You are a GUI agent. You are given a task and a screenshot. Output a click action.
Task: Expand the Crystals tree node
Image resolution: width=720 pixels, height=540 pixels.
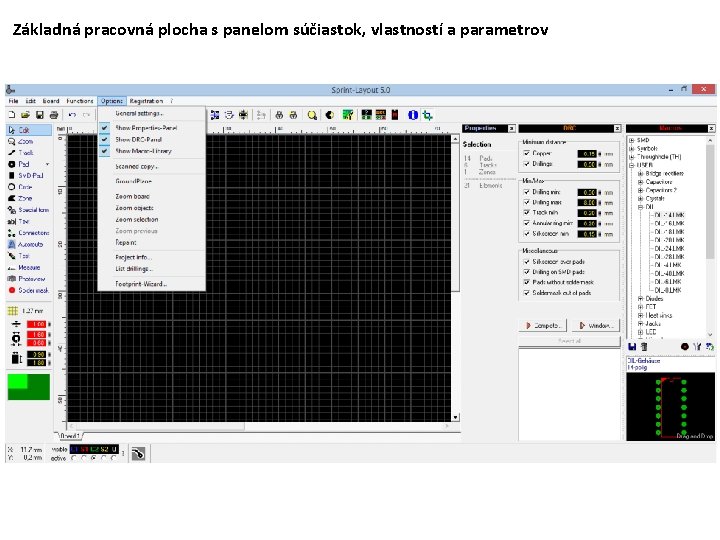pyautogui.click(x=640, y=199)
